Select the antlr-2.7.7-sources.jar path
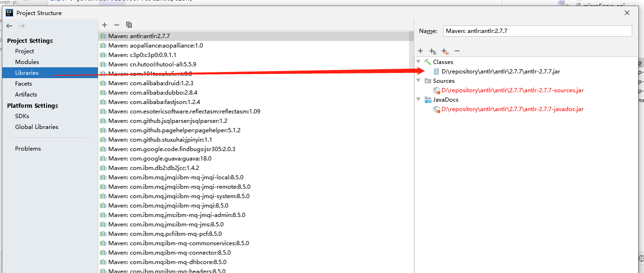 click(512, 90)
